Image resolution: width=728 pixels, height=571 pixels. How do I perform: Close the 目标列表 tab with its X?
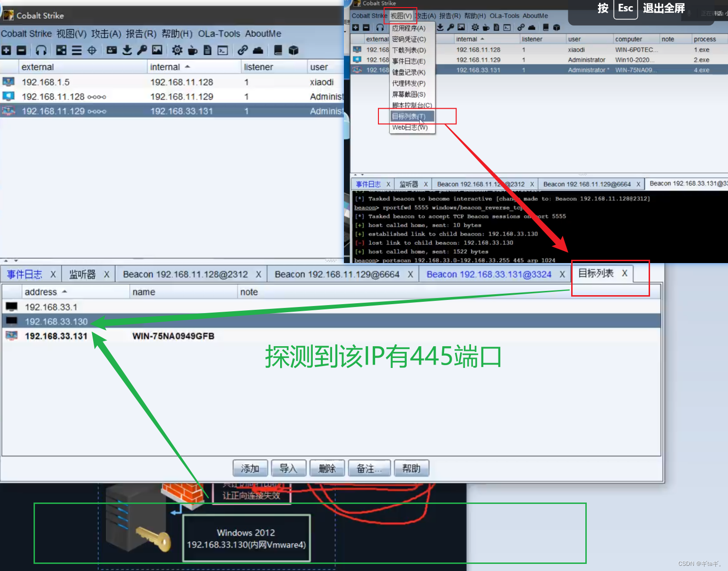(625, 273)
